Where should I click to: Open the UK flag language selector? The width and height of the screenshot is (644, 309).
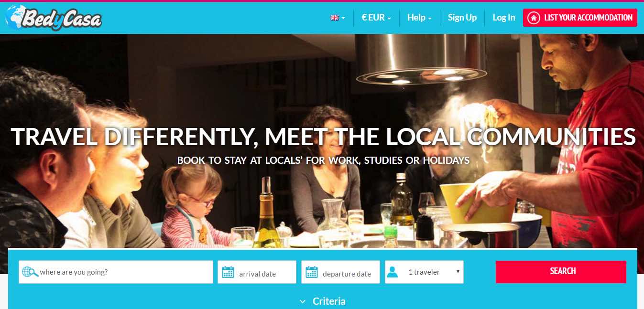coord(338,18)
